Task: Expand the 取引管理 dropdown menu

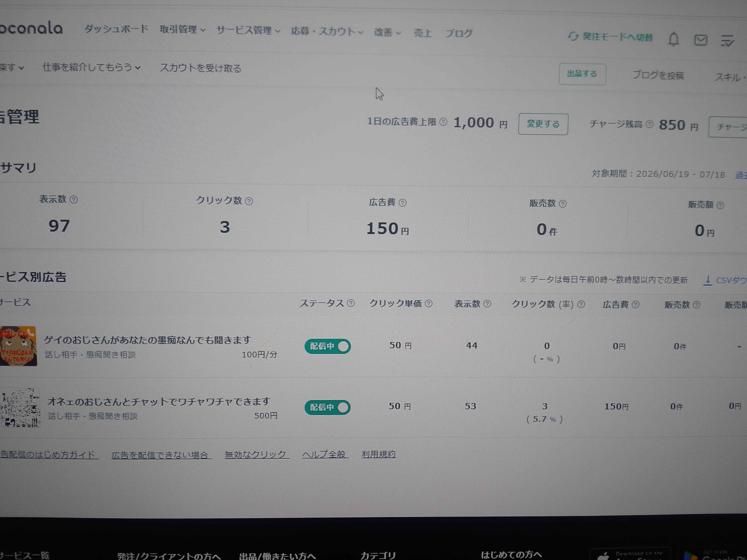Action: click(182, 30)
